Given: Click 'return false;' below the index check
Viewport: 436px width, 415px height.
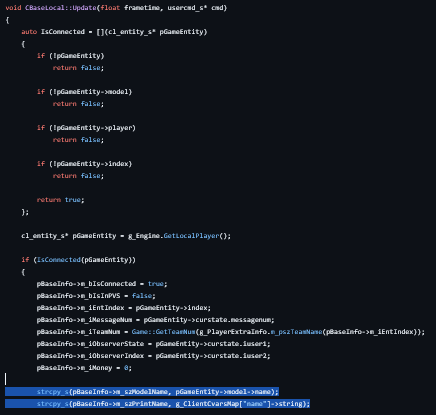Looking at the screenshot, I should point(78,176).
